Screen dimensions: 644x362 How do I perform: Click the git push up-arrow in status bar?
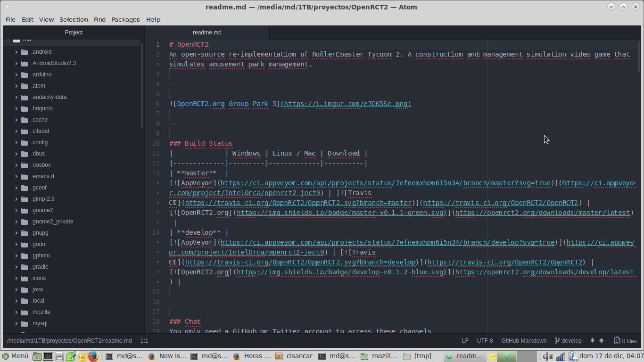coord(602,341)
